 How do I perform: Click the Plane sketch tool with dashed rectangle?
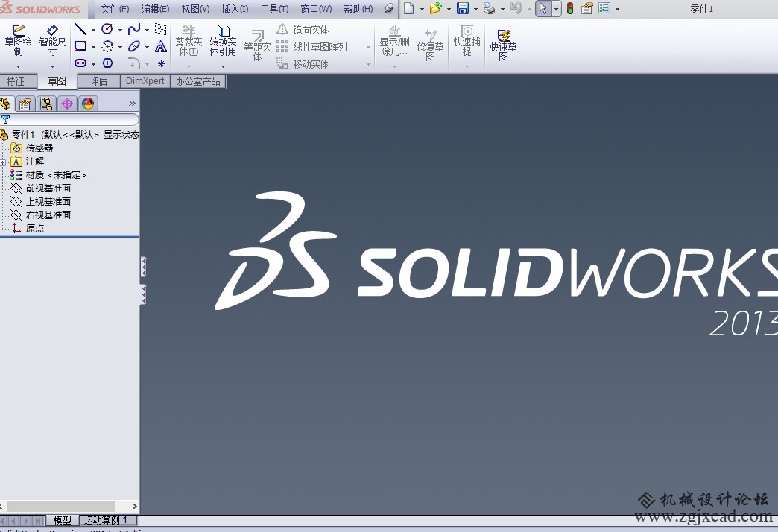tap(161, 29)
